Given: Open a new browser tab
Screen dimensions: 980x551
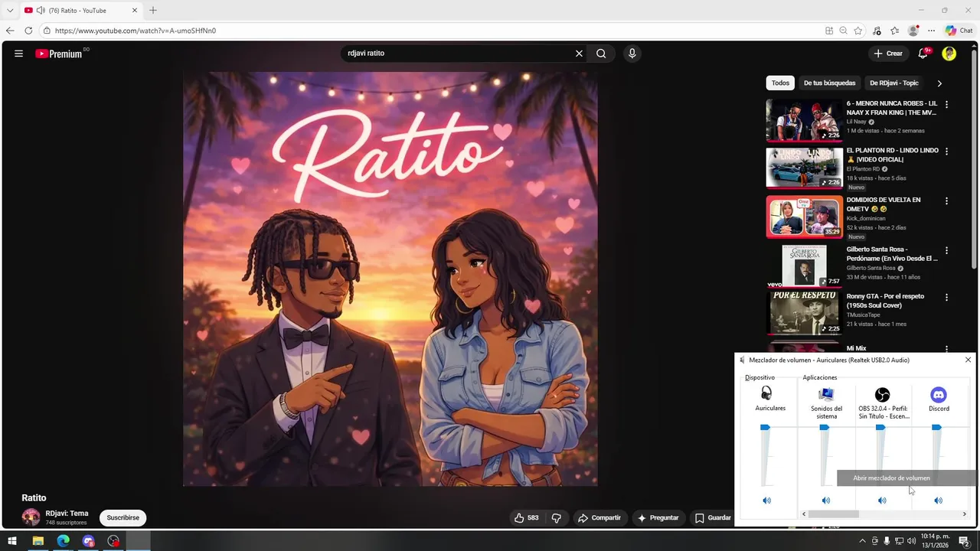Looking at the screenshot, I should pyautogui.click(x=153, y=10).
